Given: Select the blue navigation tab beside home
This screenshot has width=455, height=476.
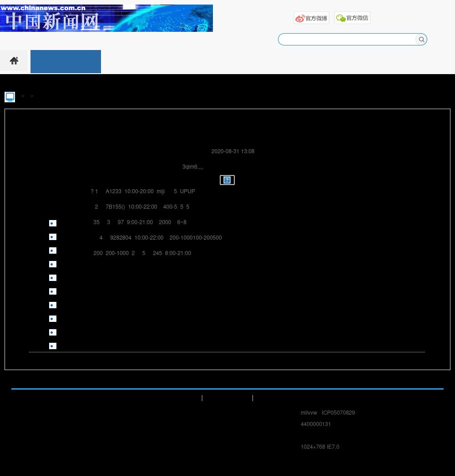Looking at the screenshot, I should click(x=66, y=61).
